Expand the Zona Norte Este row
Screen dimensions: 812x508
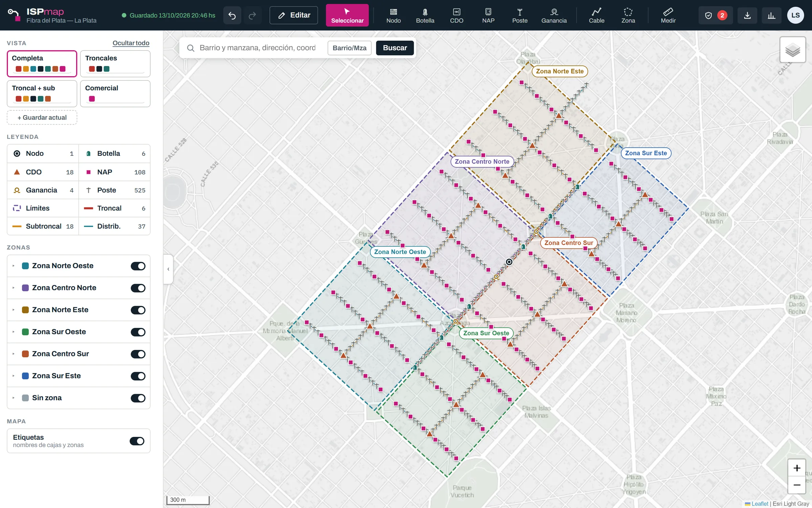tap(14, 310)
